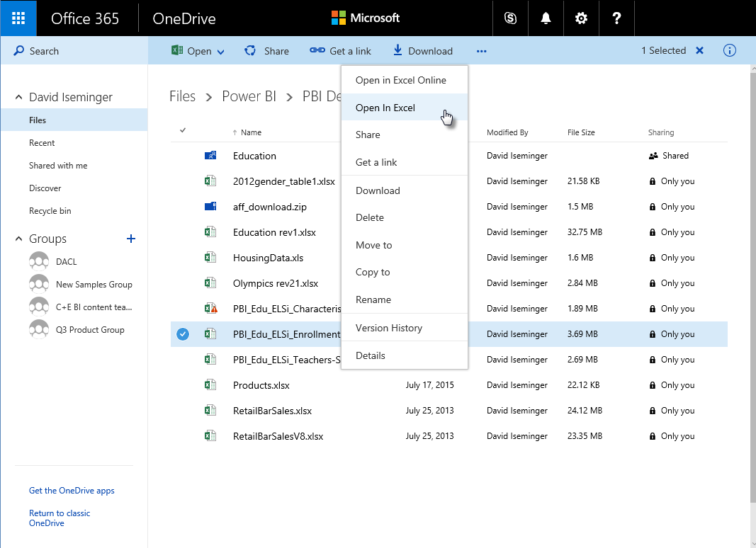Uncheck the selected PBI_Edu_ELSi_Enrollment row checkmark
The width and height of the screenshot is (756, 548).
[183, 334]
